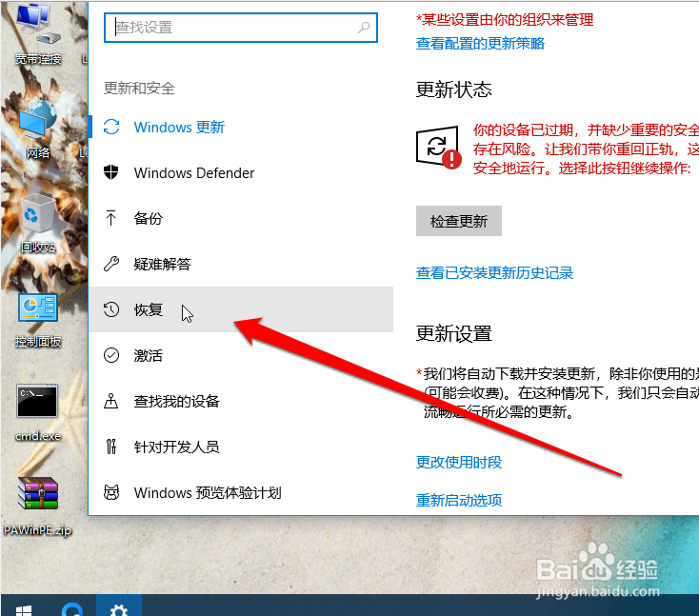
Task: Select Windows 更新 in sidebar
Action: pos(241,127)
